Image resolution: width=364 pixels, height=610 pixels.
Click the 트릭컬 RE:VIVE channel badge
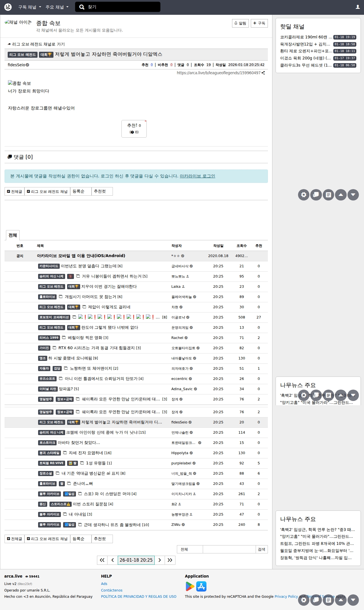(51, 463)
